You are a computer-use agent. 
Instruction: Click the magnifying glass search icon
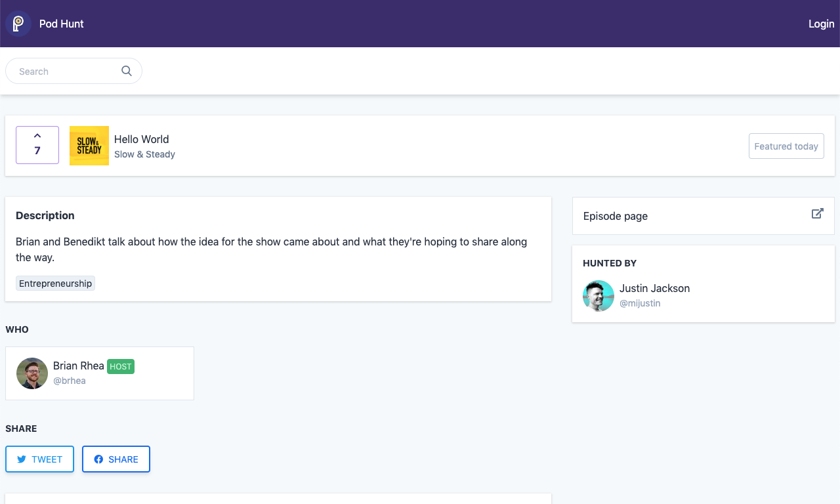tap(127, 71)
